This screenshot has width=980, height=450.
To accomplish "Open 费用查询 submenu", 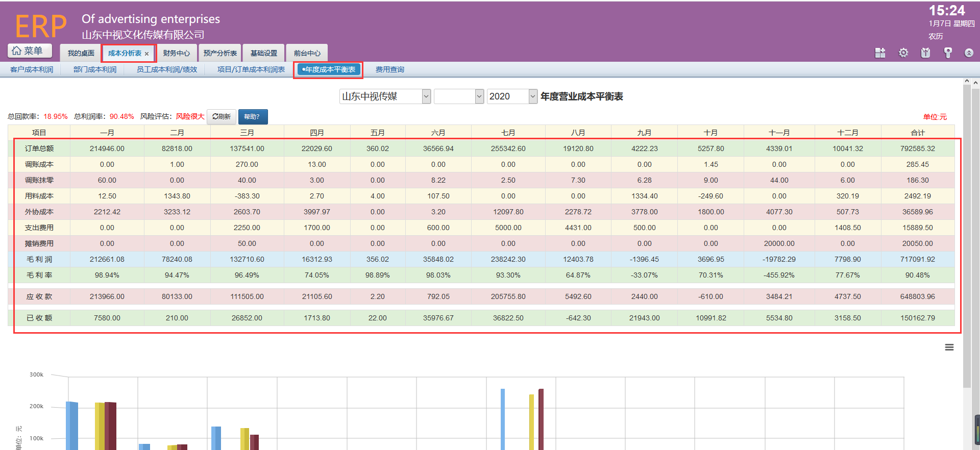I will tap(390, 69).
